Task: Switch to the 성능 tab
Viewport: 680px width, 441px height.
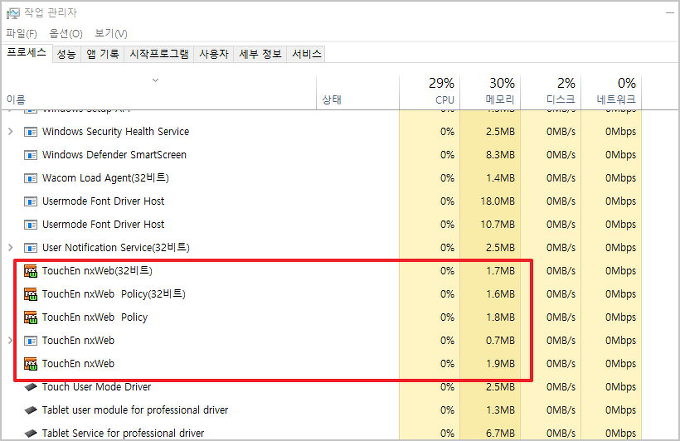Action: [x=66, y=54]
